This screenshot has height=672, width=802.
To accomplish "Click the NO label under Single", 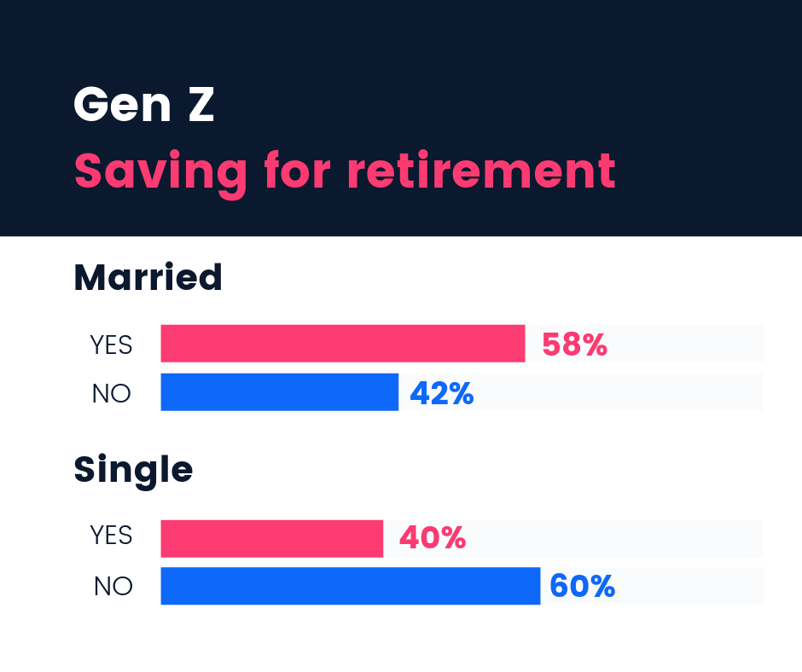I will point(113,586).
